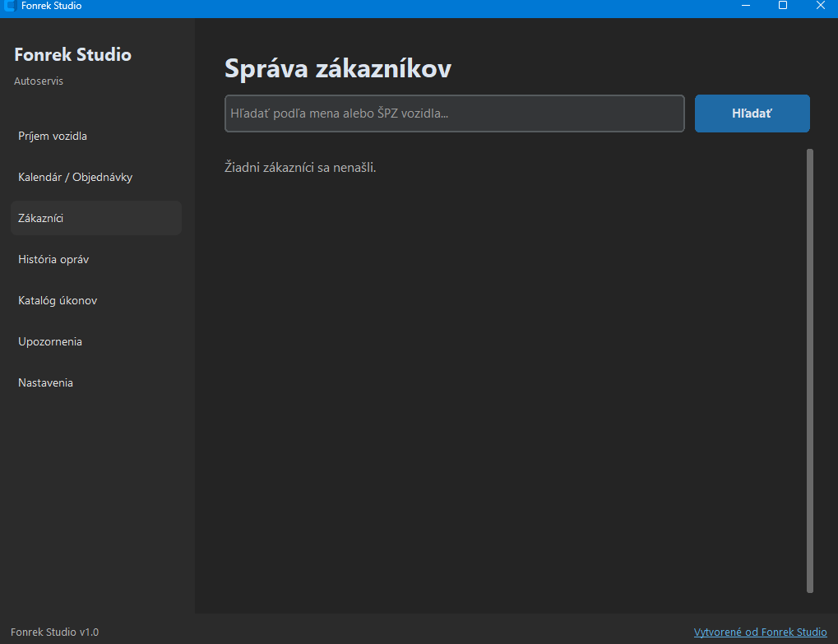Image resolution: width=838 pixels, height=644 pixels.
Task: Focus the customer search input field
Action: tap(454, 114)
